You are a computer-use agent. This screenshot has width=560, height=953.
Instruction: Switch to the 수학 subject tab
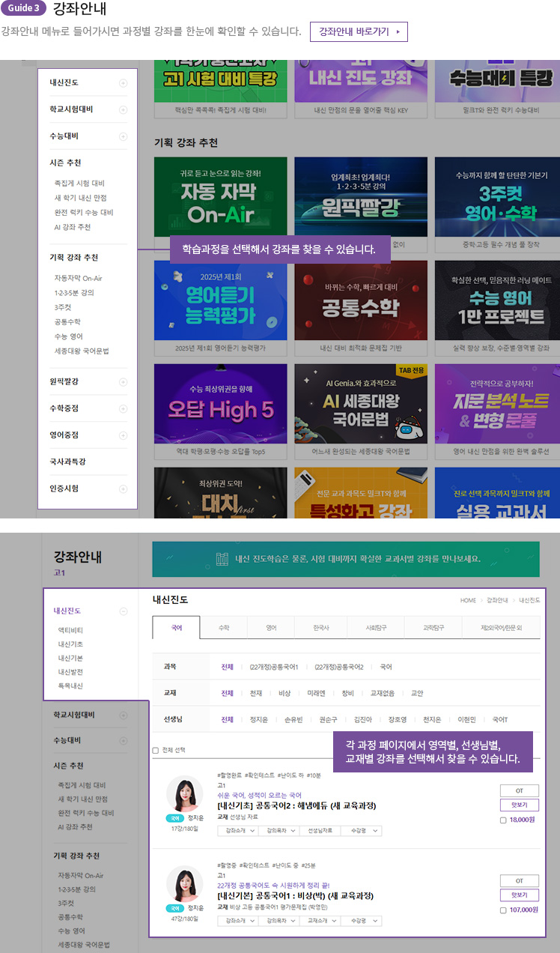(x=224, y=627)
